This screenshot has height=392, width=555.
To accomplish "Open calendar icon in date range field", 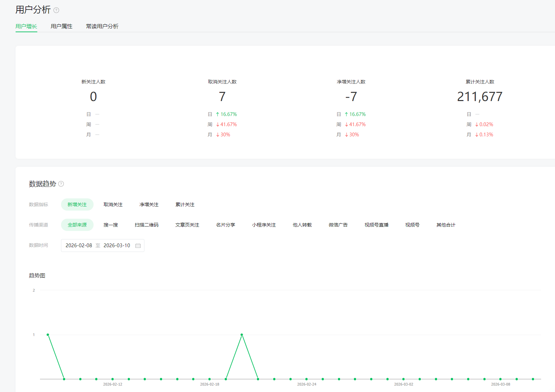I will (x=138, y=246).
